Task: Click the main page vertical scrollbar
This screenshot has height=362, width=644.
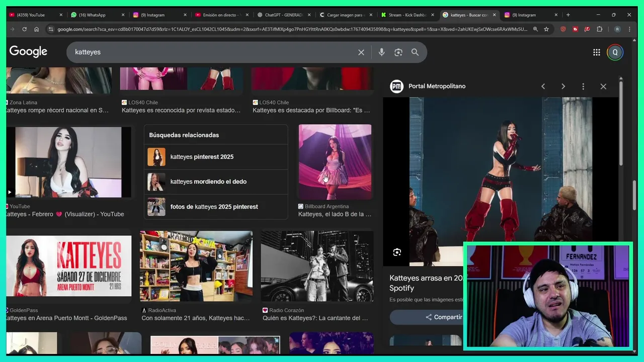Action: (634, 196)
